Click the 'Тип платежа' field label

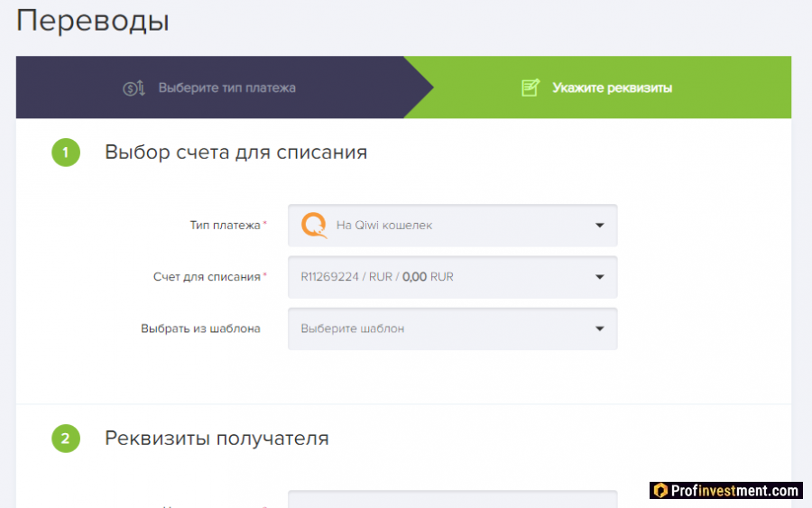(x=225, y=226)
